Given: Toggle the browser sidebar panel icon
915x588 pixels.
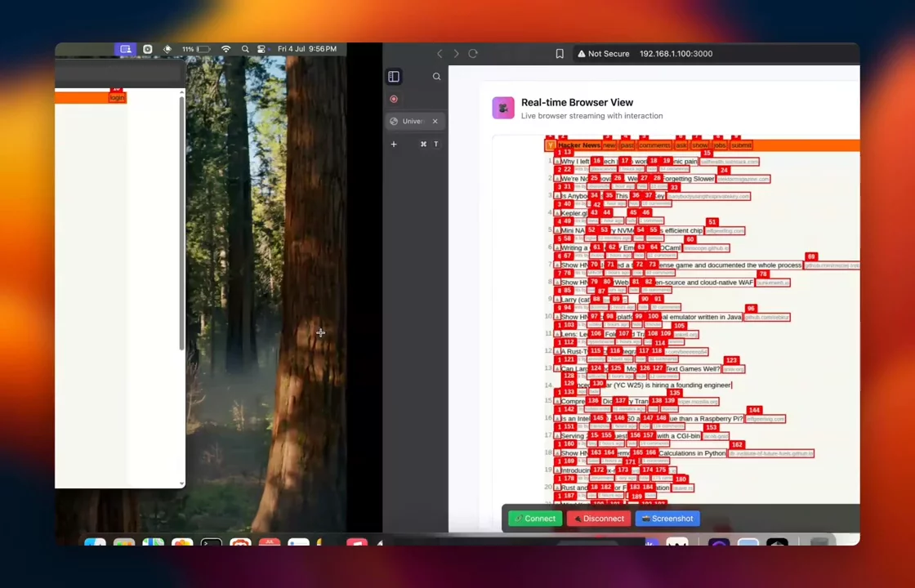Looking at the screenshot, I should click(394, 77).
